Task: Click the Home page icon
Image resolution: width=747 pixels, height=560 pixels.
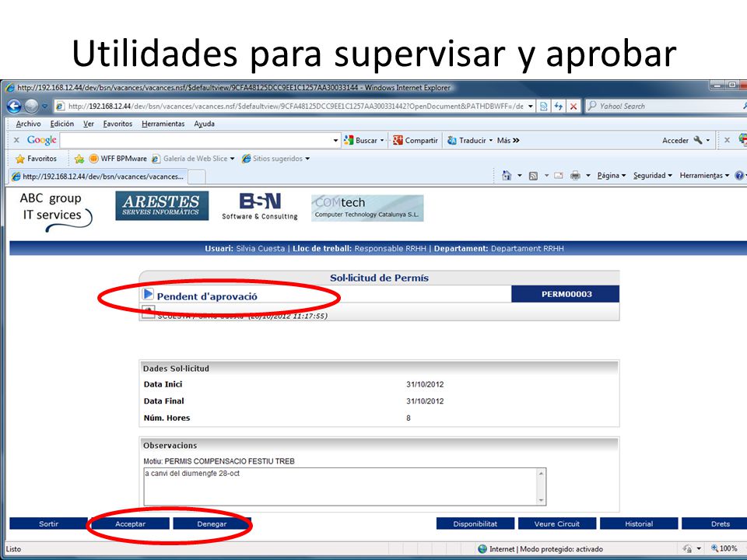Action: click(507, 176)
